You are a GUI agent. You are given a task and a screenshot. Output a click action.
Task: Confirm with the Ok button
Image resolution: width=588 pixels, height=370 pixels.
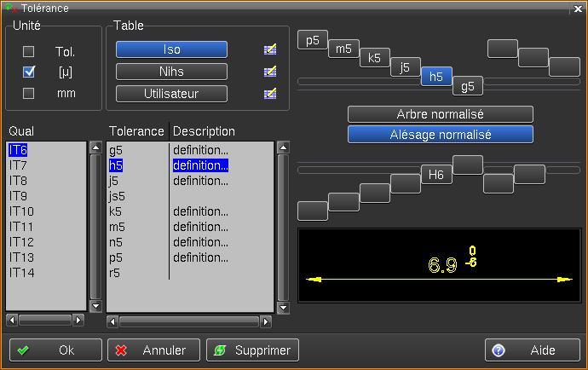55,350
